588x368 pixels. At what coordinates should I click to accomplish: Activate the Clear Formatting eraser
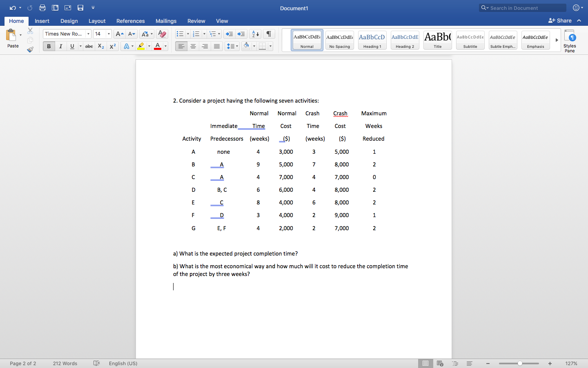[162, 34]
